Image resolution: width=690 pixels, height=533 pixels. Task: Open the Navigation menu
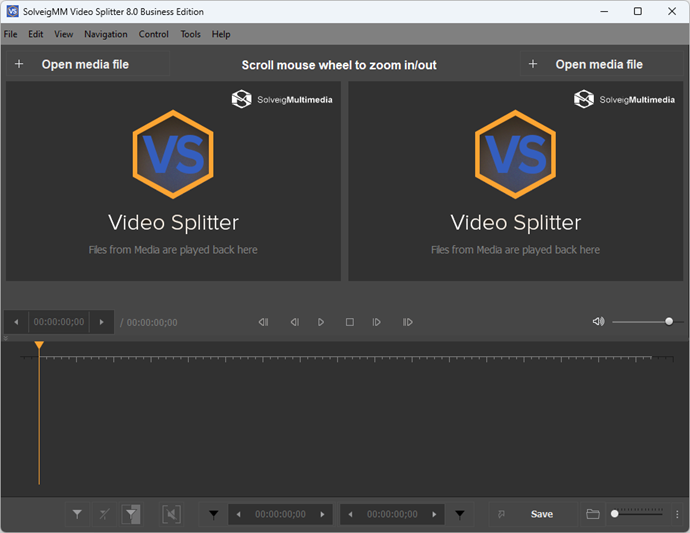pyautogui.click(x=106, y=34)
